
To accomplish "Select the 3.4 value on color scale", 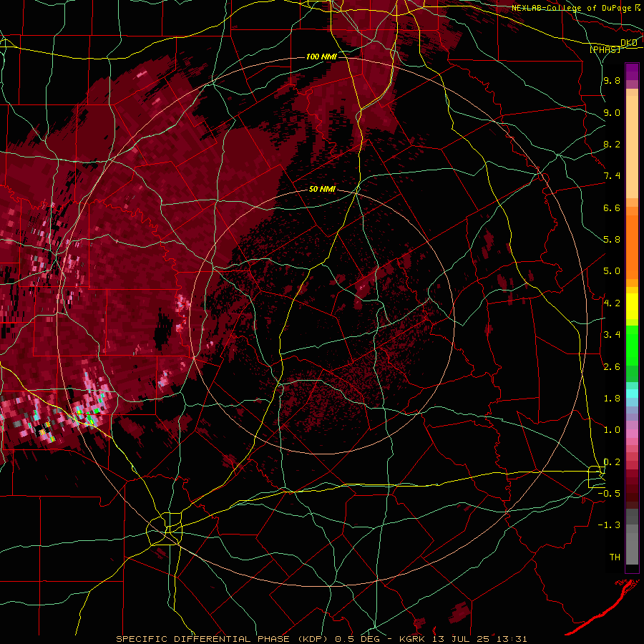I will [612, 335].
